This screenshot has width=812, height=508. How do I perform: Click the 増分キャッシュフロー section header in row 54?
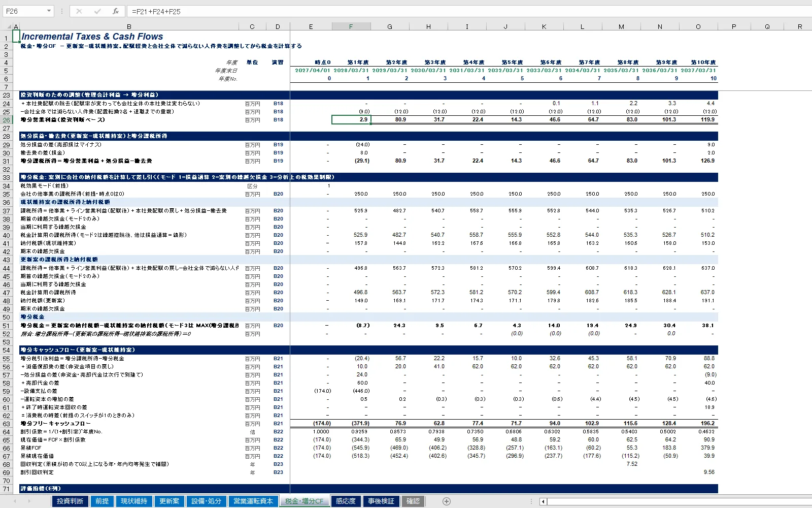78,350
